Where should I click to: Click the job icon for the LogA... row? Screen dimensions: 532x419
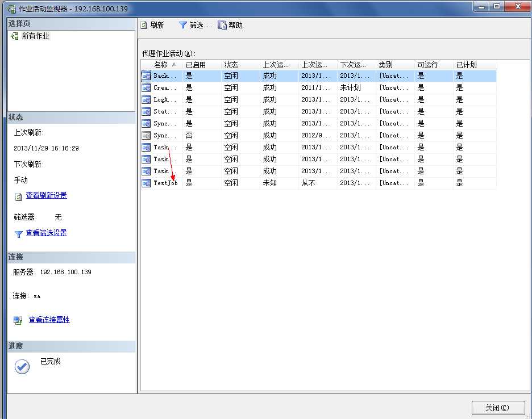coord(146,100)
